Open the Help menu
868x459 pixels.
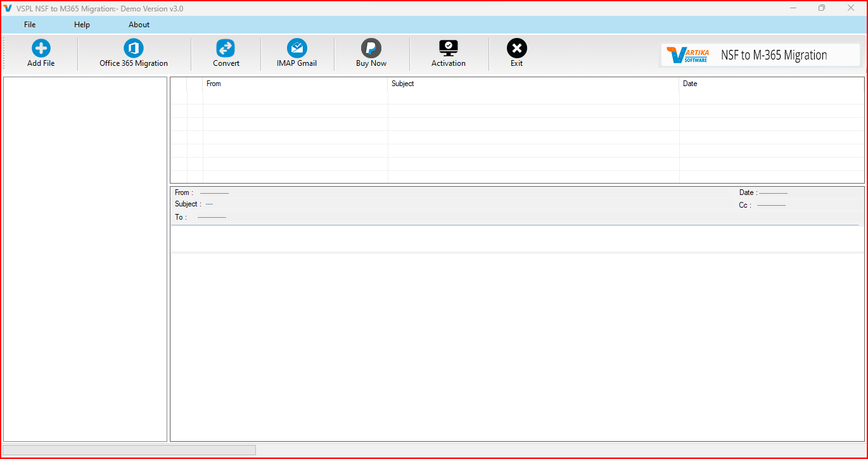click(x=82, y=25)
